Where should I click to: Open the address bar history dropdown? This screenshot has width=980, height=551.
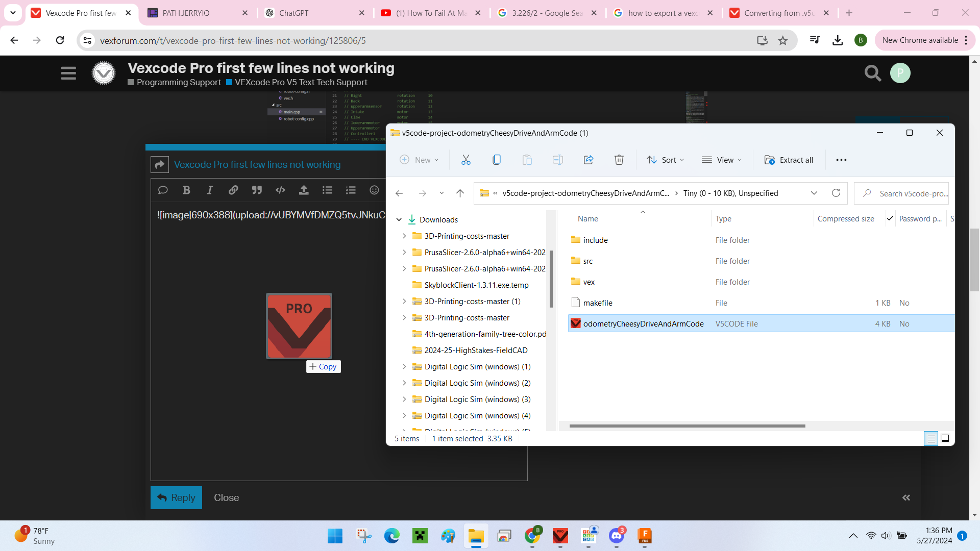coord(814,193)
